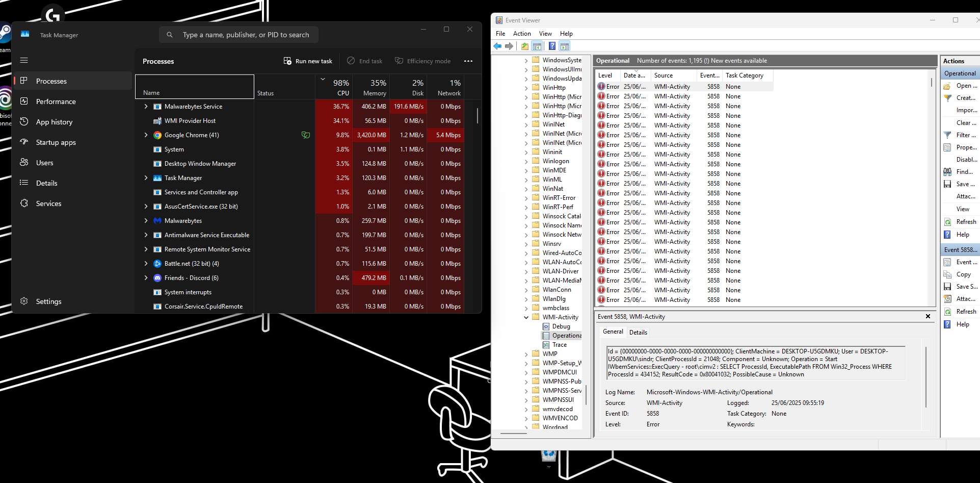
Task: Click Save action under Operational actions
Action: 960,184
